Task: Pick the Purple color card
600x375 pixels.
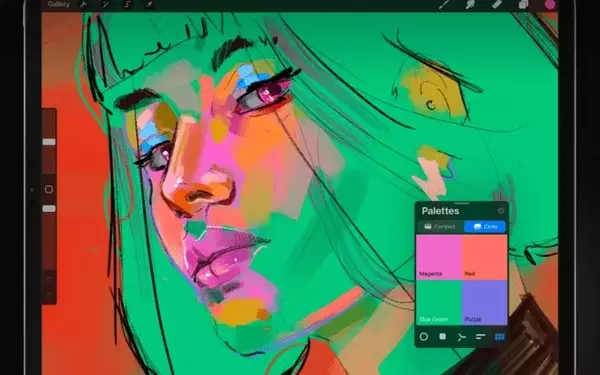Action: point(485,303)
